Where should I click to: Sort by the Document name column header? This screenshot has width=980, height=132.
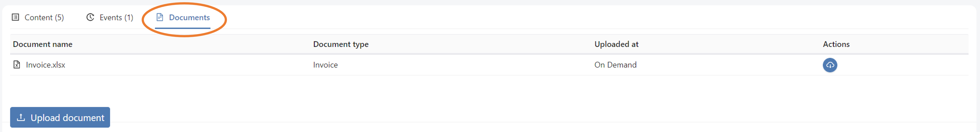(42, 44)
